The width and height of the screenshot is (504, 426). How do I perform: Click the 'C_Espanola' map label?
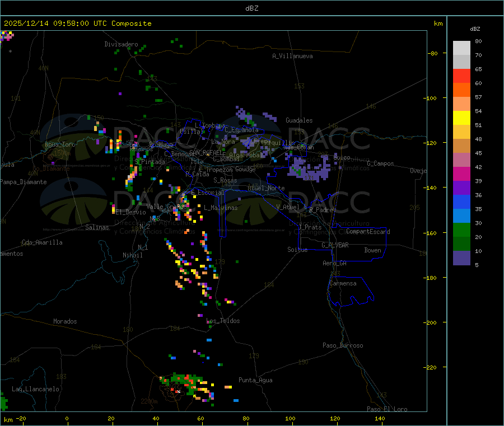(x=241, y=130)
